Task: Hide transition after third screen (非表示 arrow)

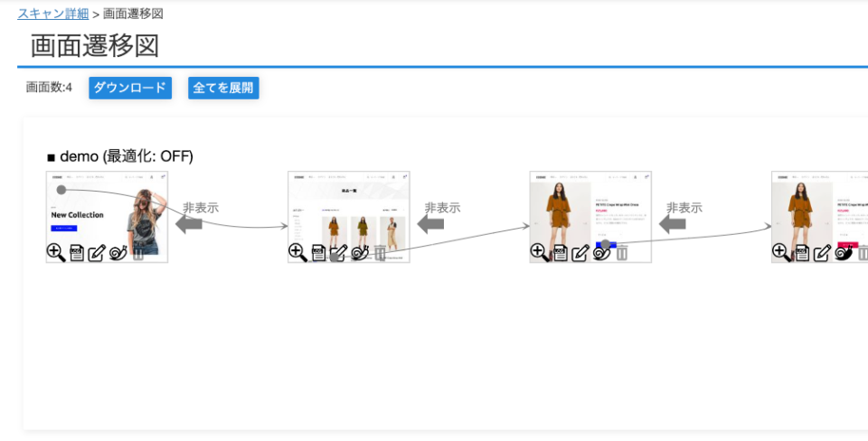Action: tap(673, 224)
